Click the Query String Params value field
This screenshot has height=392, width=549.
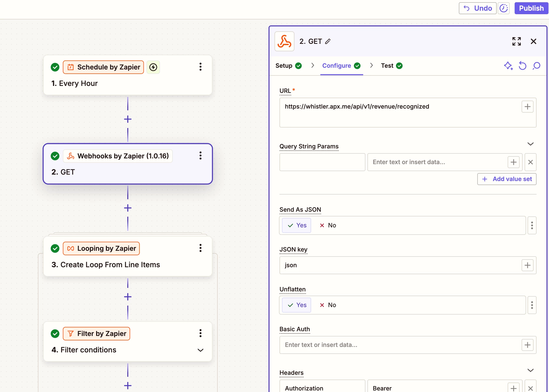437,162
